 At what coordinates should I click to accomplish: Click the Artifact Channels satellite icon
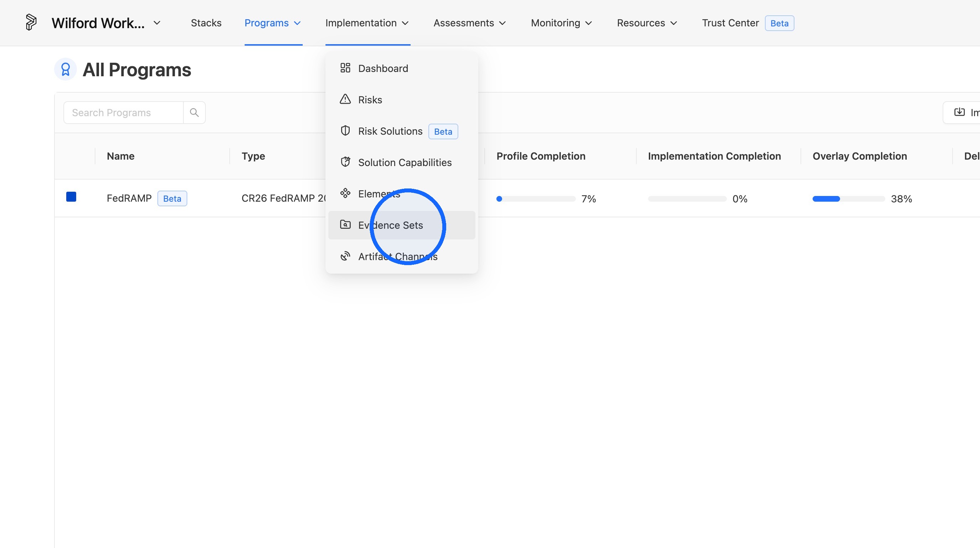point(345,256)
